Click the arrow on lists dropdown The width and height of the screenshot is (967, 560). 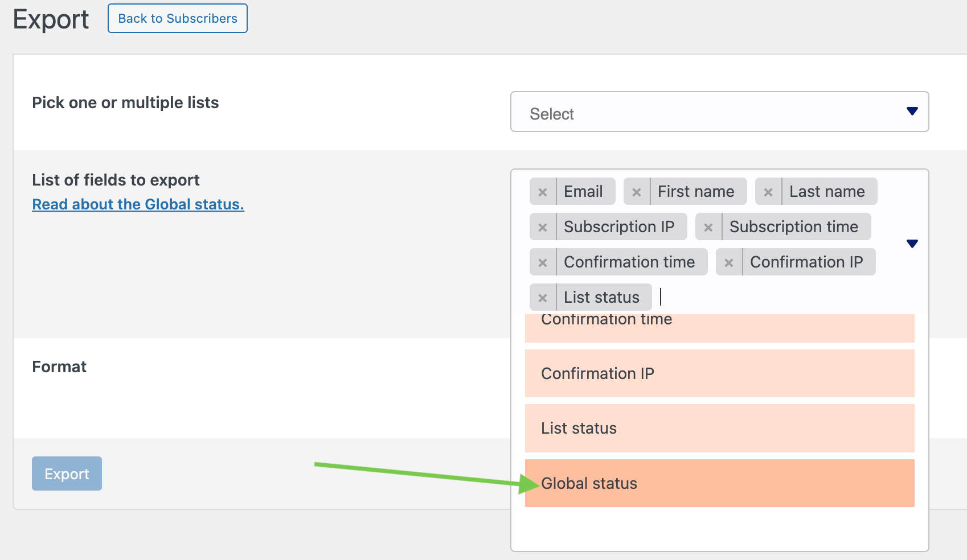coord(912,112)
